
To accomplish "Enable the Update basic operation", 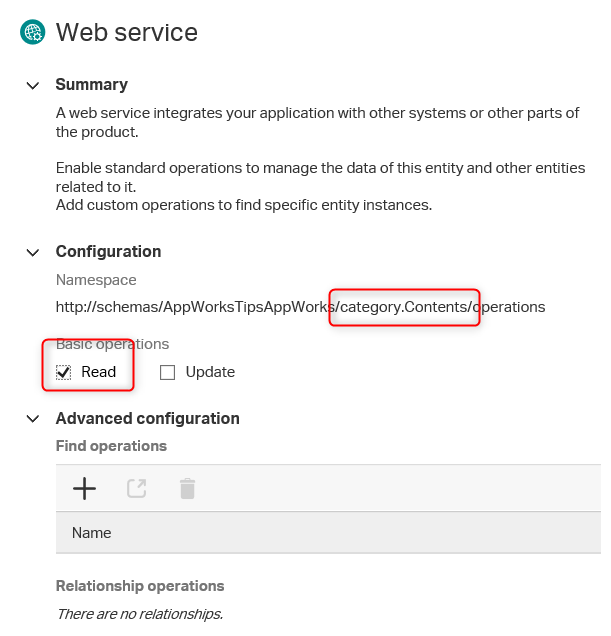I will pos(168,373).
